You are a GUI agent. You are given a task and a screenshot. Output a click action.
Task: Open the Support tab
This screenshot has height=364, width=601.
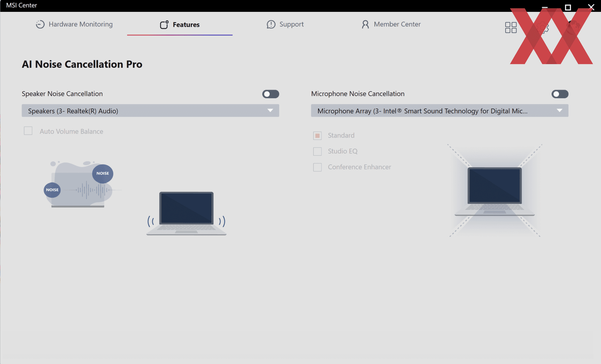pyautogui.click(x=285, y=24)
